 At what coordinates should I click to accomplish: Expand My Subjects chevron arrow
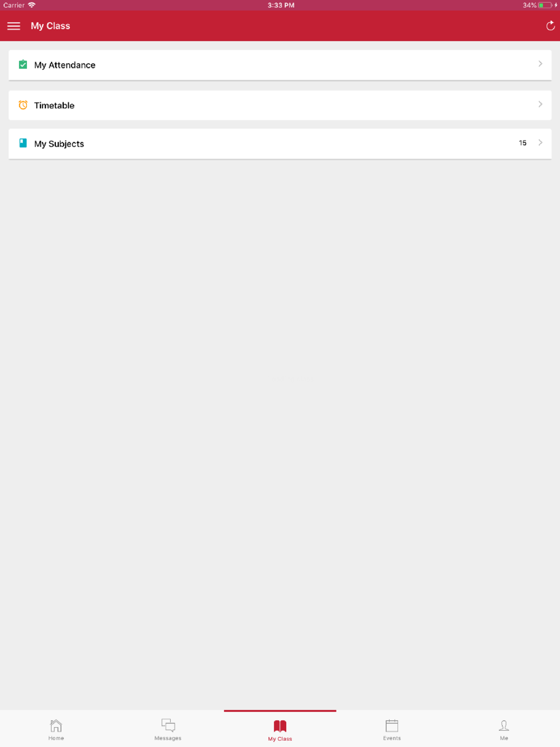pos(540,143)
